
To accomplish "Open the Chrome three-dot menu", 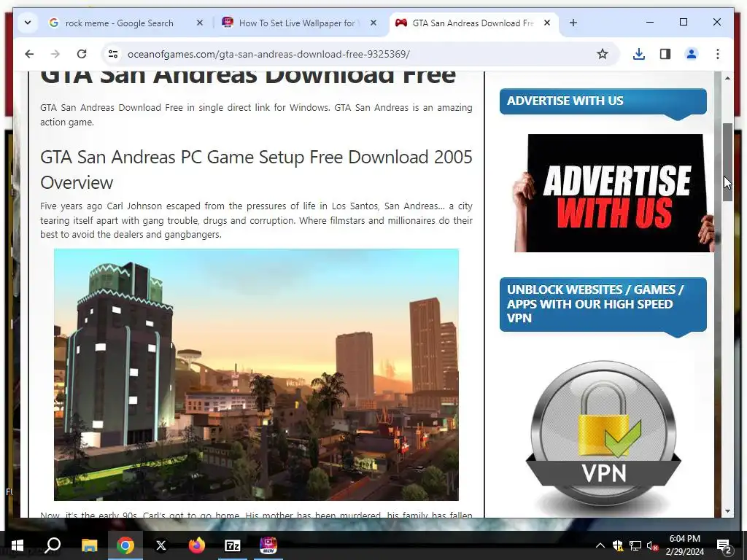I will coord(718,54).
